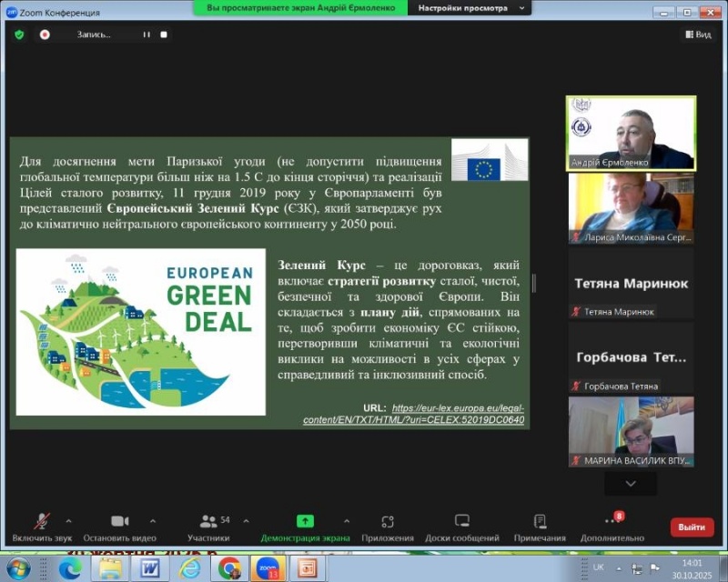Click the red Выйти leave button
Image resolution: width=728 pixels, height=582 pixels.
[x=692, y=527]
